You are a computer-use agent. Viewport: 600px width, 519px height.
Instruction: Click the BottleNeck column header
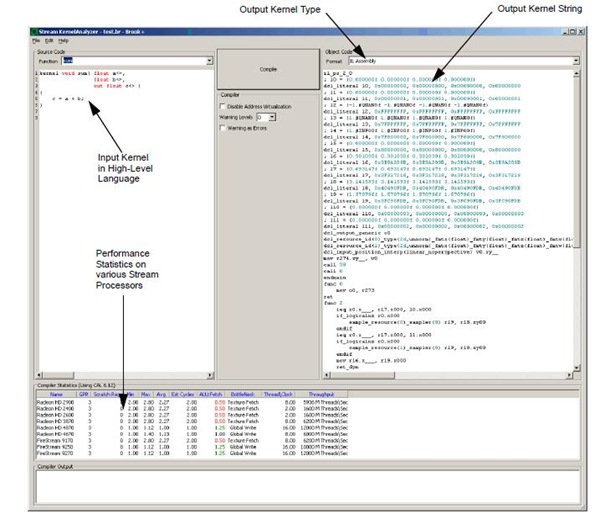243,394
